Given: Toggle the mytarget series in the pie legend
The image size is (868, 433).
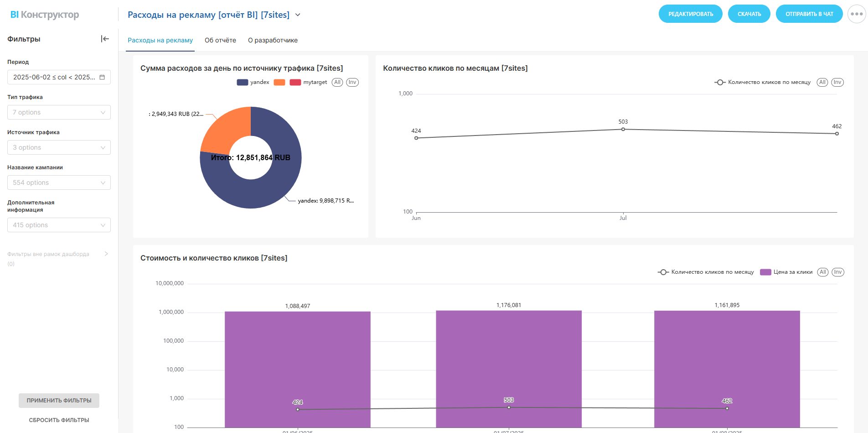Looking at the screenshot, I should pos(309,82).
